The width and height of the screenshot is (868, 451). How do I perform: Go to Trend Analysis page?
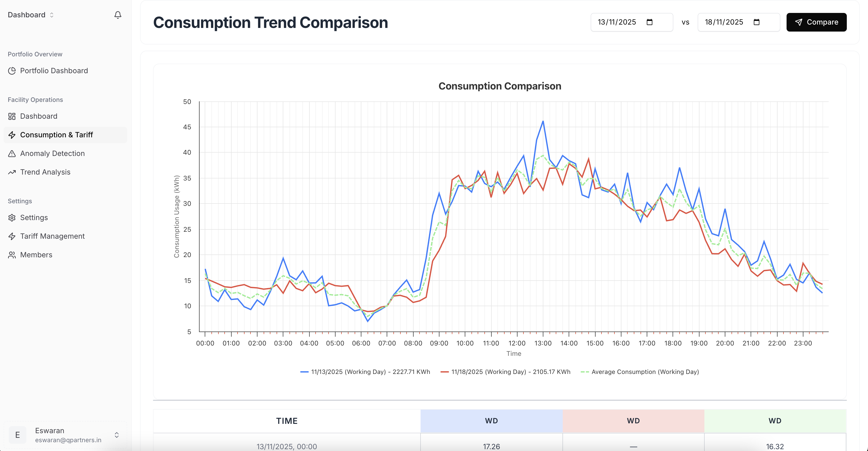45,172
